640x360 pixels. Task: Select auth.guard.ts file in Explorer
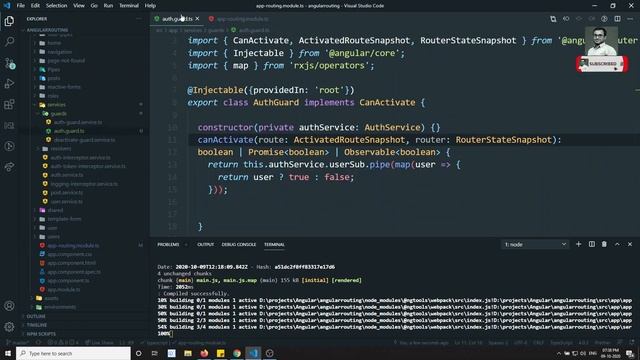point(69,131)
